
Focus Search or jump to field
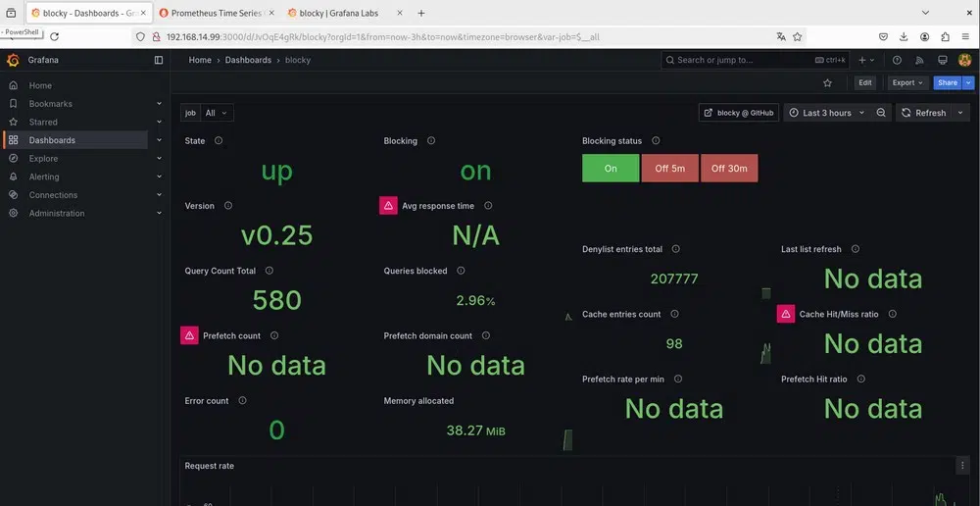tap(755, 60)
